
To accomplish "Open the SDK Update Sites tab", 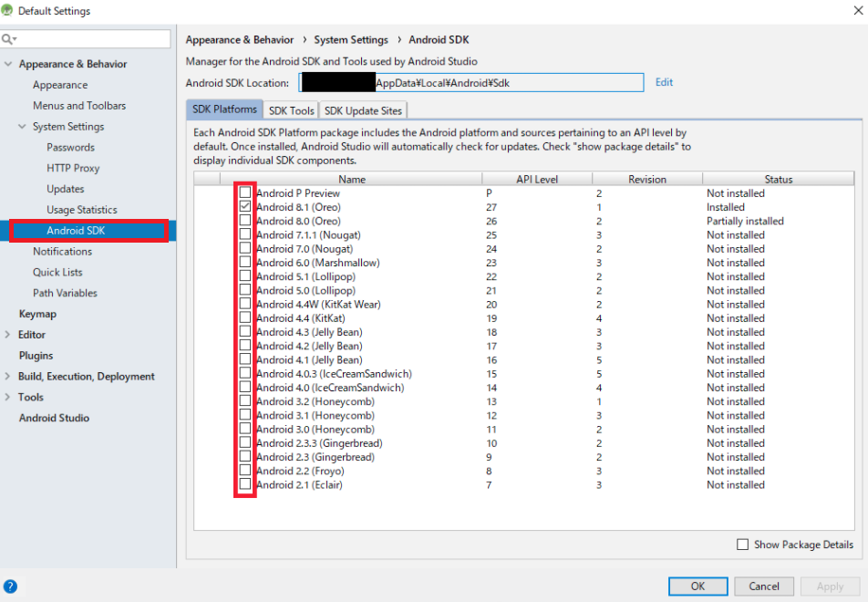I will tap(363, 110).
